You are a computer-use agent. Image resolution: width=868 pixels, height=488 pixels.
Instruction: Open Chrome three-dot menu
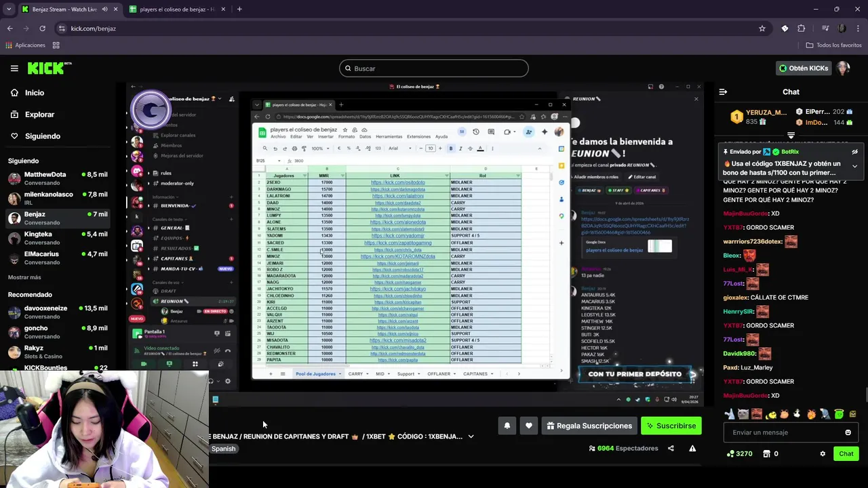pyautogui.click(x=858, y=28)
